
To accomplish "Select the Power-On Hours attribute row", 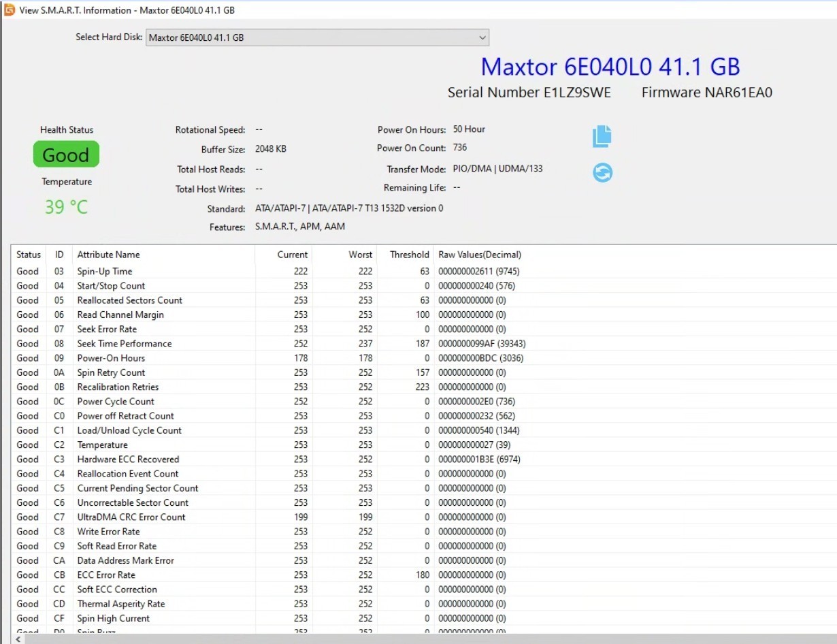I will tap(425, 358).
